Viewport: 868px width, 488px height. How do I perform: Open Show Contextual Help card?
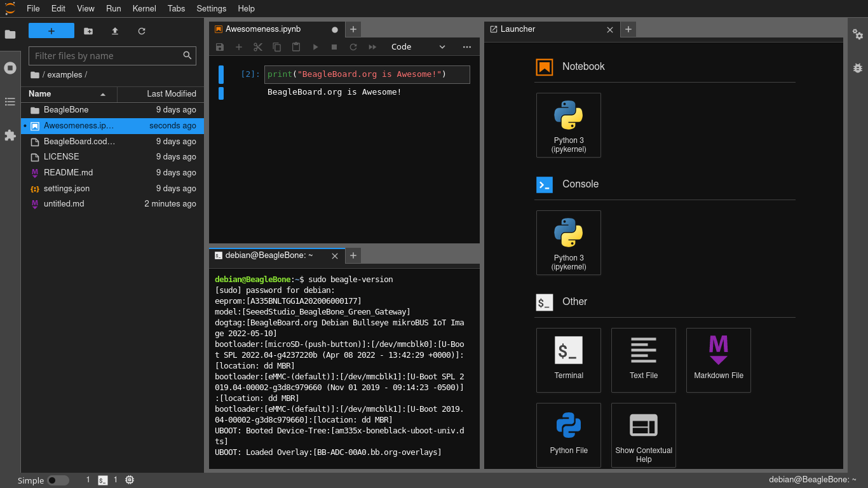click(x=644, y=435)
